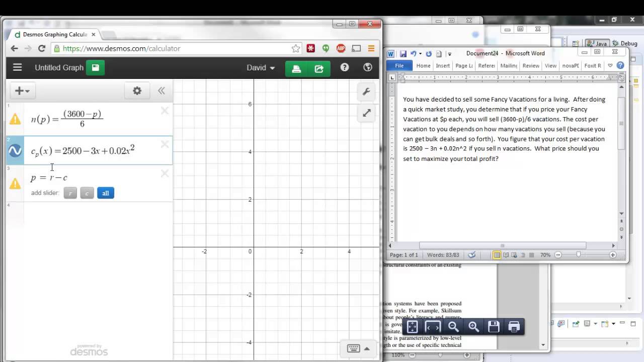
Task: Open the File tab in Word
Action: (399, 65)
